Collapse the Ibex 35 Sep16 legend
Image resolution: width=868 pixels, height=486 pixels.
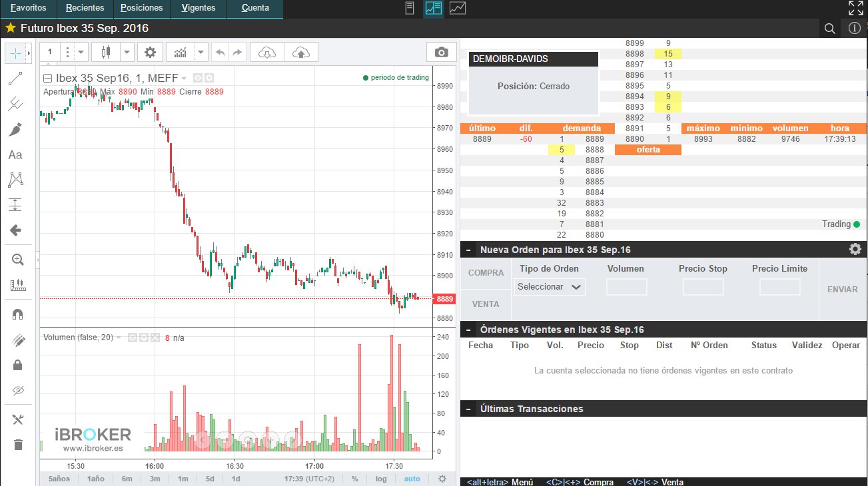coord(47,78)
